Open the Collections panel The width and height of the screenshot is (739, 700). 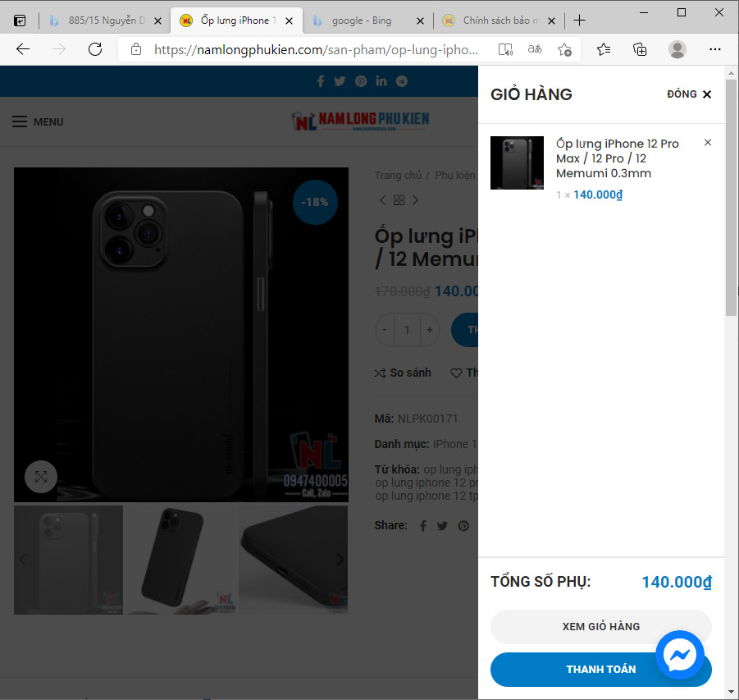(x=640, y=49)
